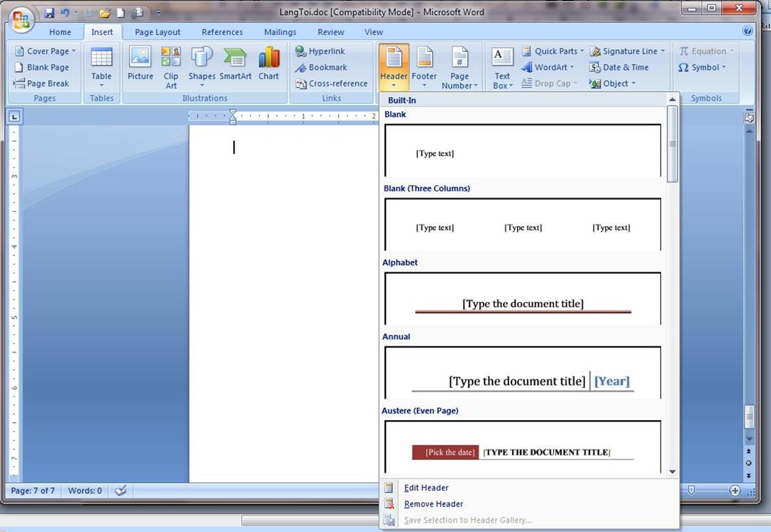Viewport: 771px width, 532px height.
Task: Select the Annual header style
Action: point(523,373)
